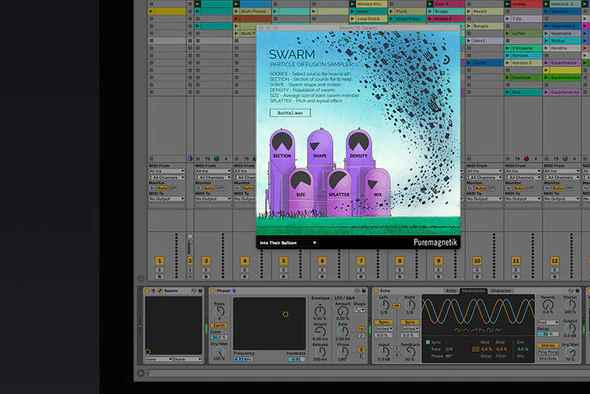Click the Phaser LFO Rate knob
This screenshot has width=590, height=394.
click(342, 331)
